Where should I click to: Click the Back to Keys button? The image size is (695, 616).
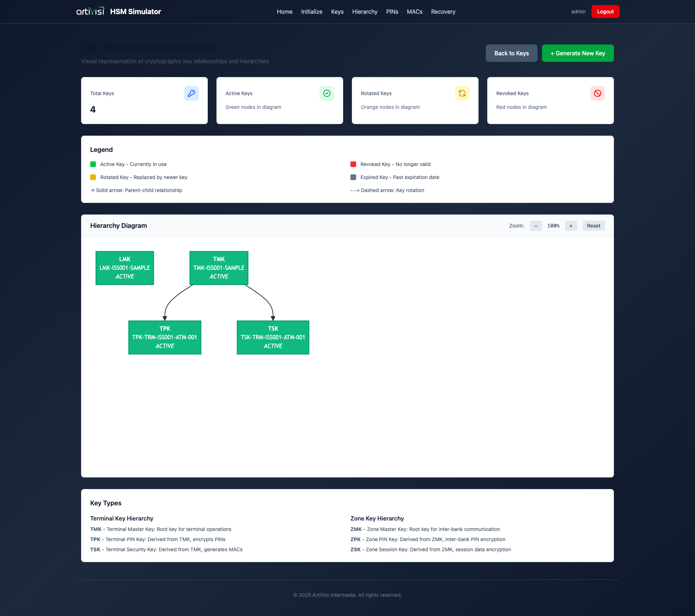[511, 53]
